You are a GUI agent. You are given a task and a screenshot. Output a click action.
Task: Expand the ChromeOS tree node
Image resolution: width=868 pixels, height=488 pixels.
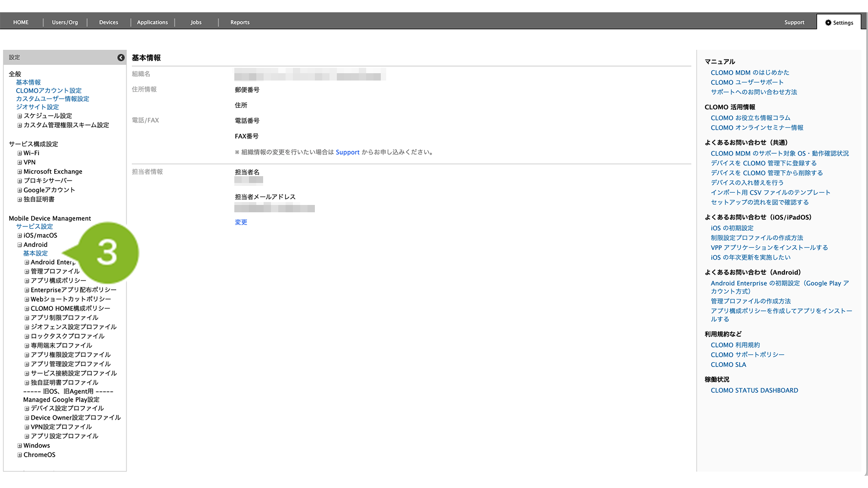(x=20, y=455)
